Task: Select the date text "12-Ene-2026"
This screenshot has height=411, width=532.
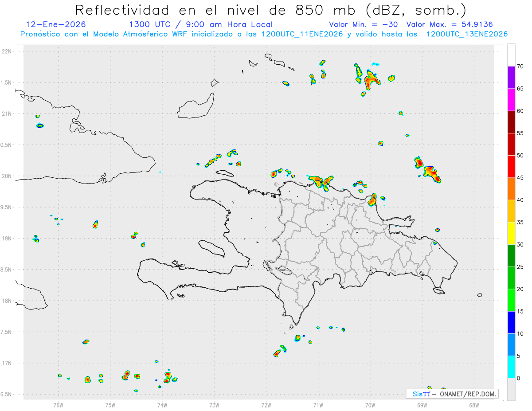Action: (56, 24)
